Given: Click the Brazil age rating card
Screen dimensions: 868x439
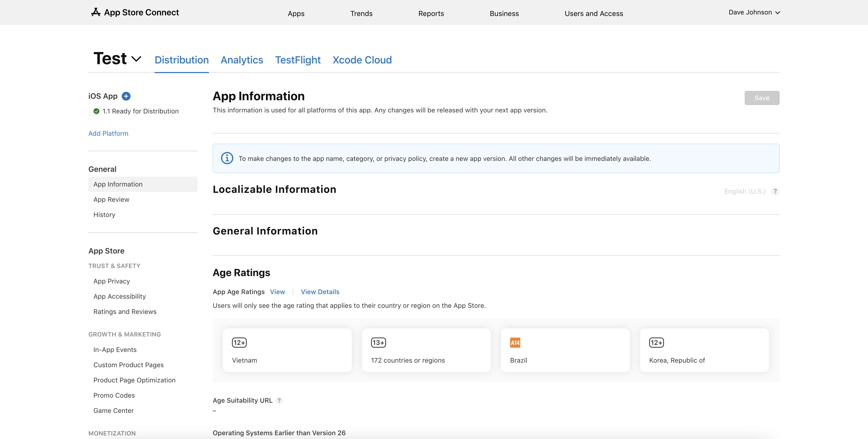Looking at the screenshot, I should 565,350.
